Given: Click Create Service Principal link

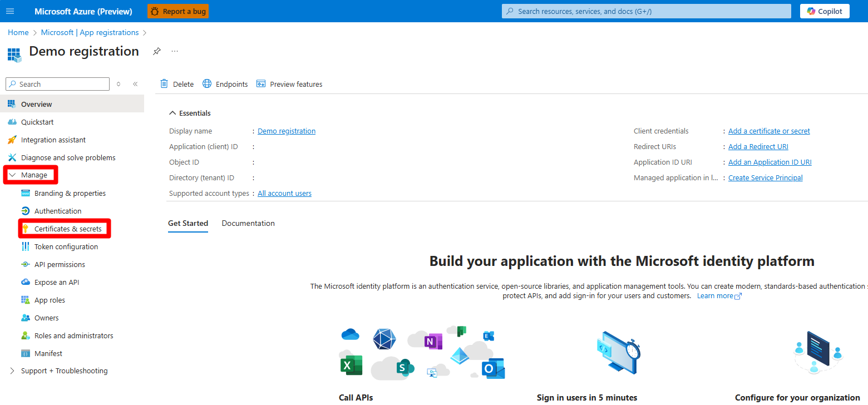Looking at the screenshot, I should (x=766, y=178).
